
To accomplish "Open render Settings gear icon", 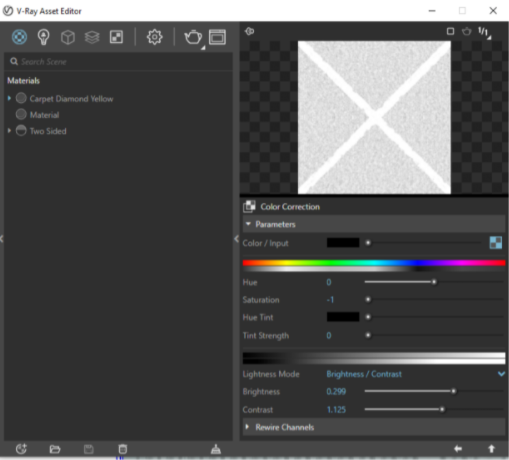I will (x=155, y=37).
